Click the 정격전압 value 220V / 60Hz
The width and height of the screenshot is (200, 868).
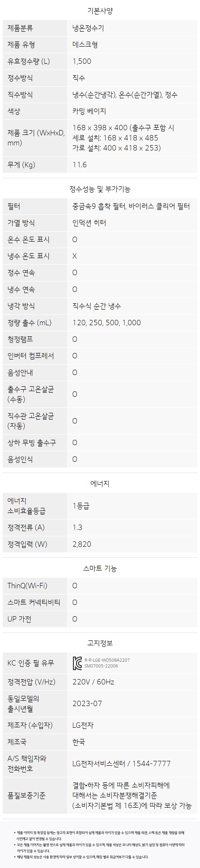[x=93, y=682]
